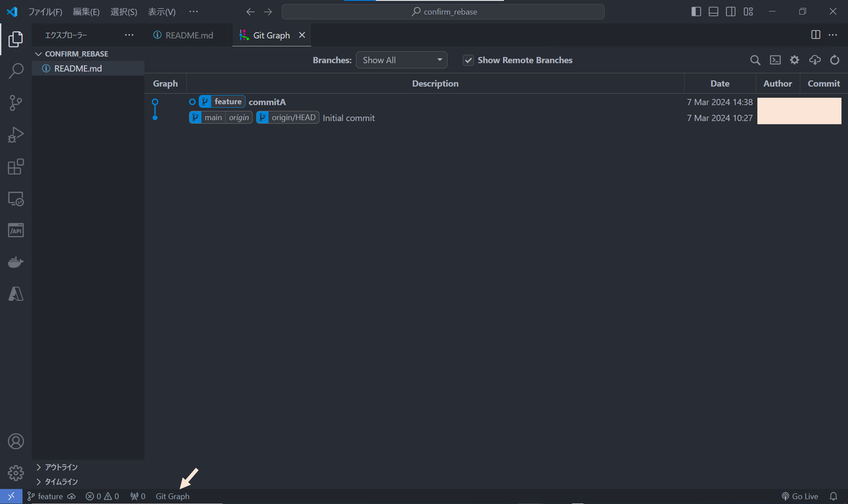The width and height of the screenshot is (848, 504).
Task: Open the search within Git Graph icon
Action: [755, 60]
